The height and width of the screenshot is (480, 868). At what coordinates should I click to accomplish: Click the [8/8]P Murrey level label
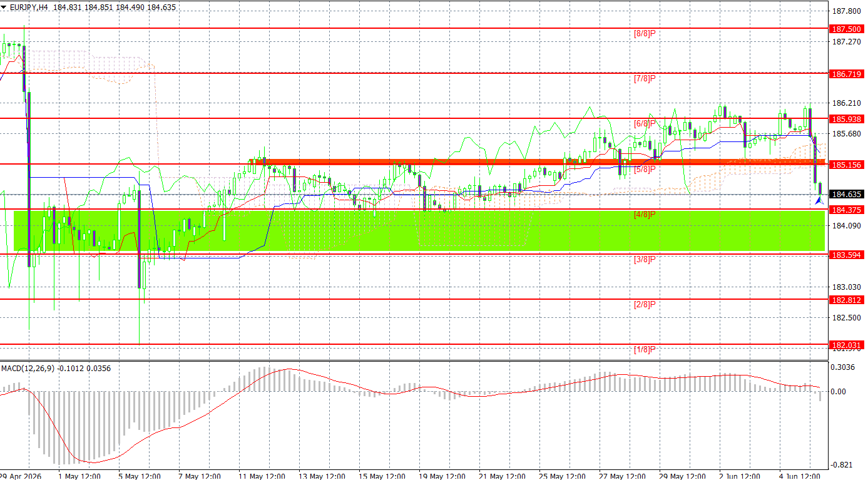(645, 33)
